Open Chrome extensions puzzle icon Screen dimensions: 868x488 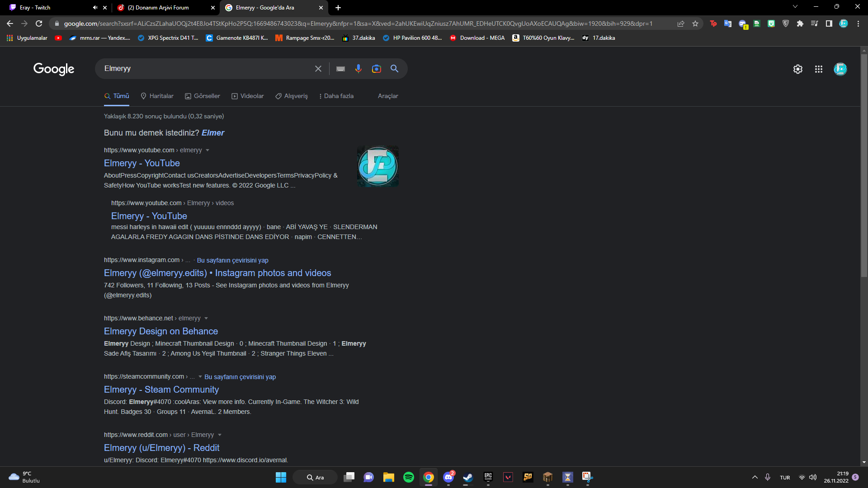tap(800, 23)
